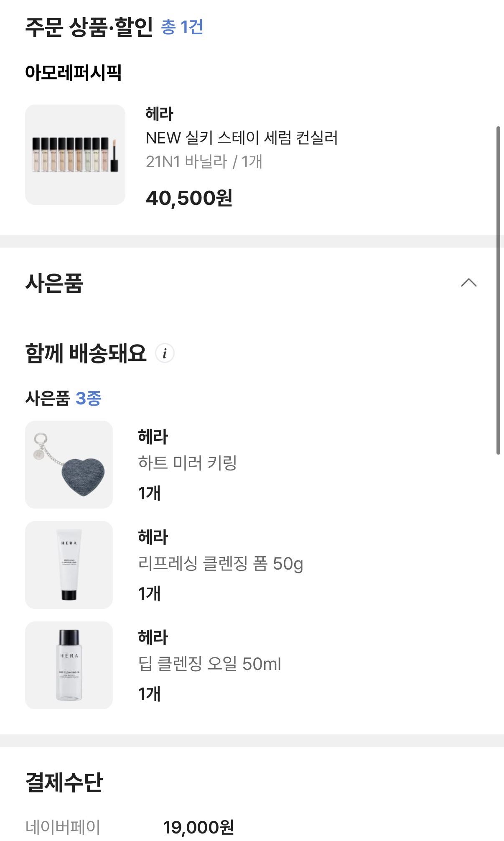Open the 헤라 concealer product thumbnail

[x=75, y=155]
